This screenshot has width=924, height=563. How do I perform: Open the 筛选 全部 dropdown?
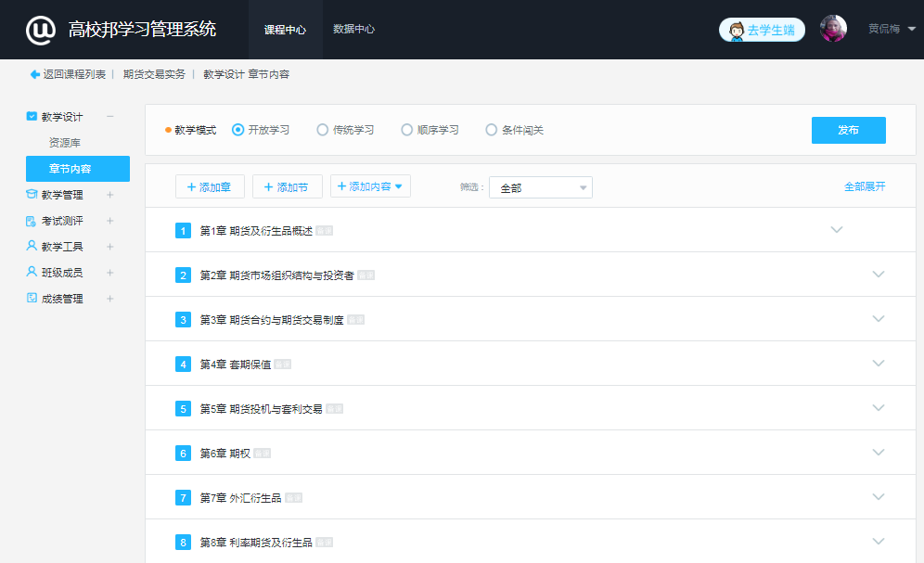point(540,187)
